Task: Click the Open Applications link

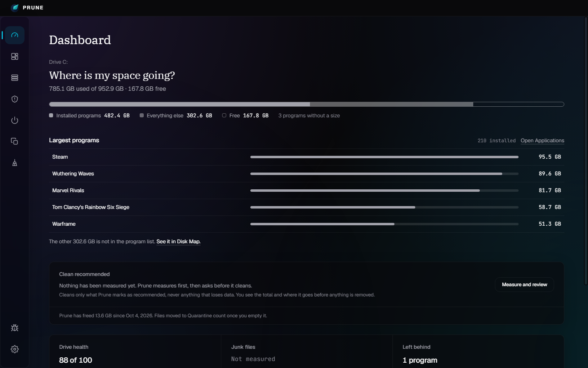Action: [542, 141]
